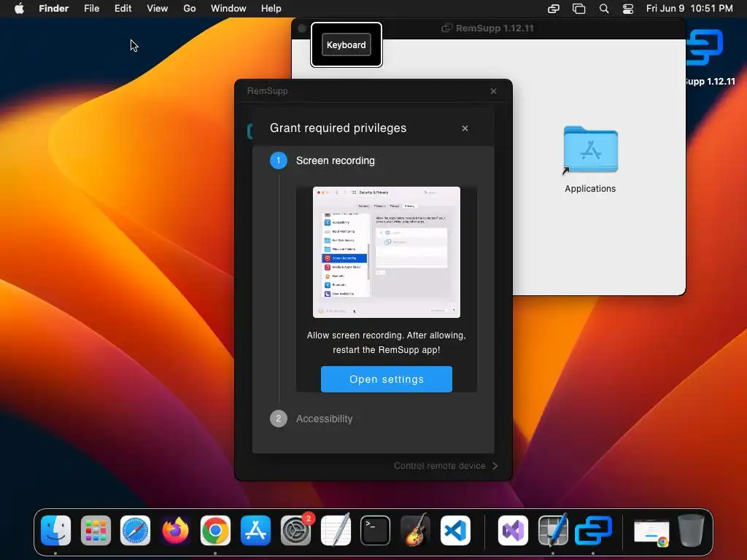Open the Go menu

[190, 9]
